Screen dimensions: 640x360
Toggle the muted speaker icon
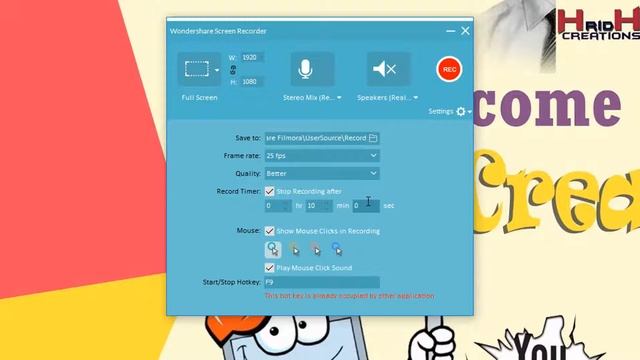coord(384,69)
